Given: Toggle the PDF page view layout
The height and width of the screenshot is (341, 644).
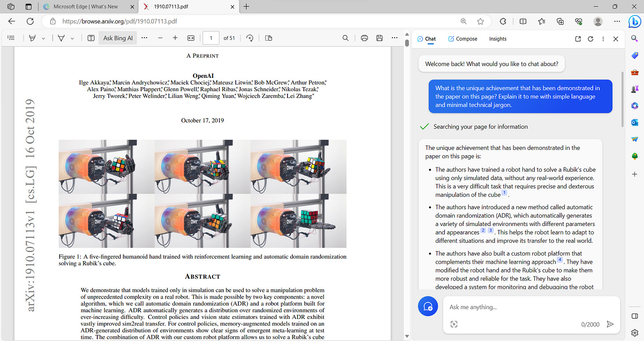Looking at the screenshot, I should (x=268, y=38).
